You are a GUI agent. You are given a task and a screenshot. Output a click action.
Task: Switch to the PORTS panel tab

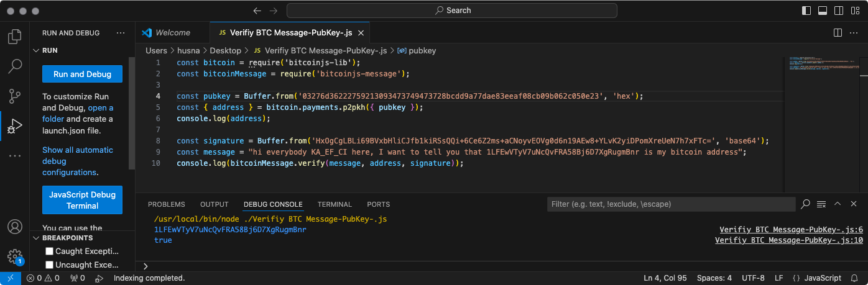coord(379,204)
